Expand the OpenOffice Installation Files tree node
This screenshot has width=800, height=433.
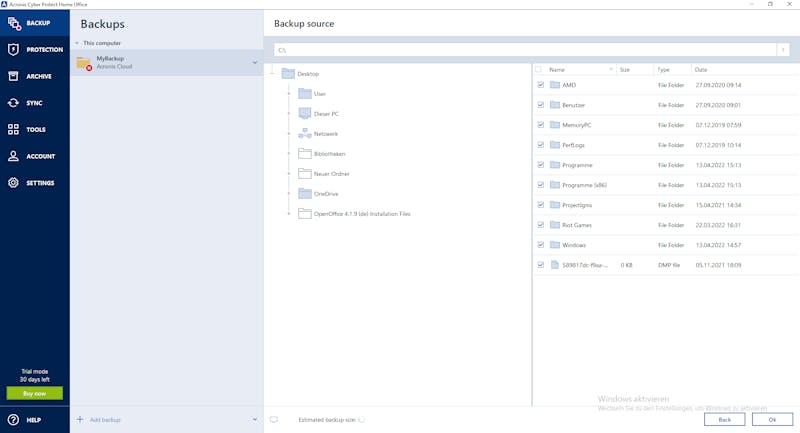(x=289, y=214)
